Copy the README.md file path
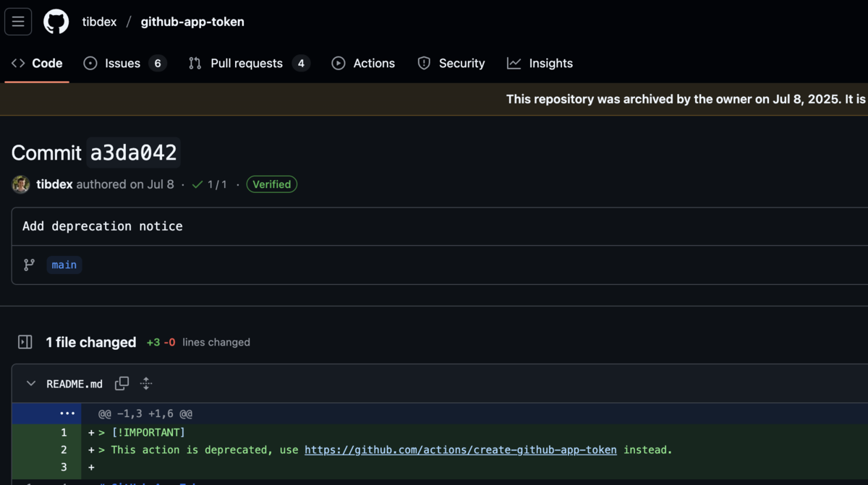Image resolution: width=868 pixels, height=485 pixels. coord(122,384)
